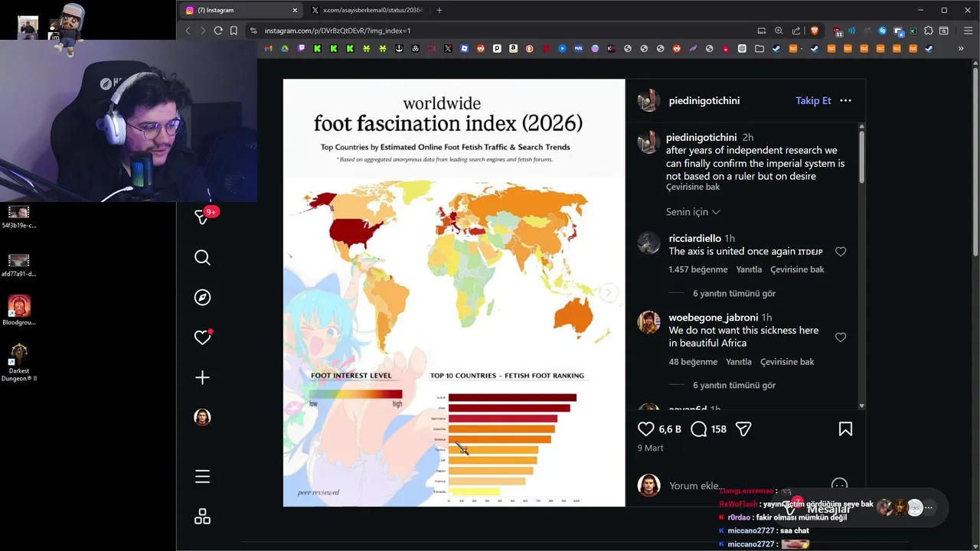The height and width of the screenshot is (551, 980).
Task: Open Google Drive bookmark
Action: (285, 48)
